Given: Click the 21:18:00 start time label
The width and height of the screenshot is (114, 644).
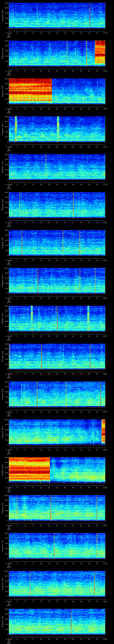Looking at the screenshot, I should click(x=9, y=109).
